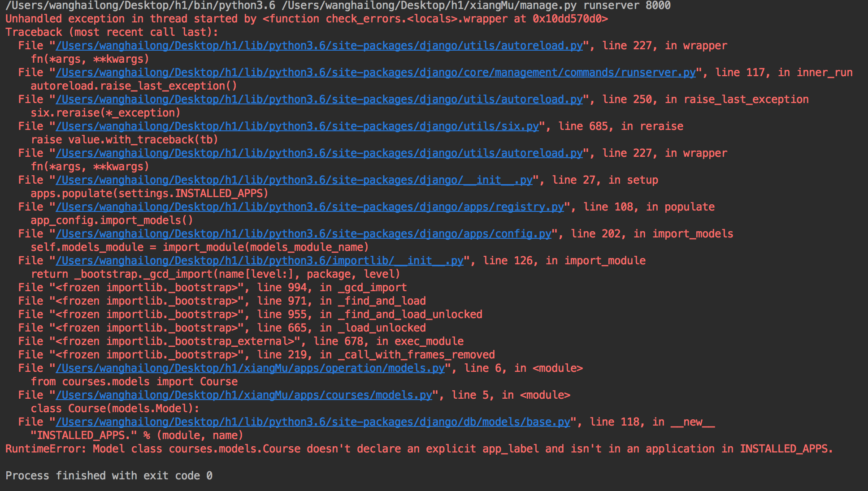Screen dimensions: 868x491
Task: Click 'apps.populate(settings.INSTALLED_APPS)' line
Action: click(149, 194)
